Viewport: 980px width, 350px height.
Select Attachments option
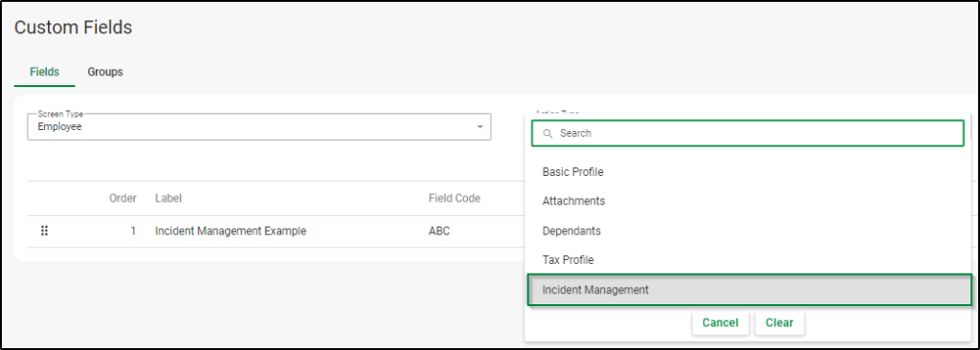pyautogui.click(x=747, y=201)
